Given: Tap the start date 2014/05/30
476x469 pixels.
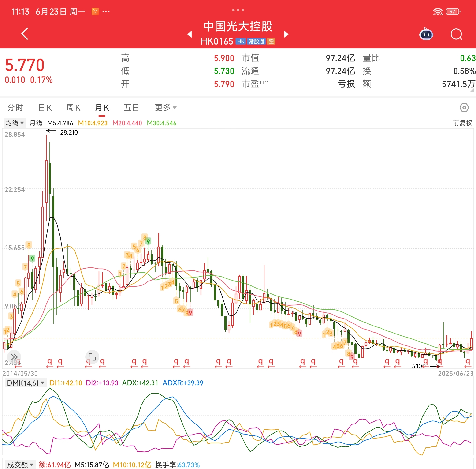Looking at the screenshot, I should point(20,374).
